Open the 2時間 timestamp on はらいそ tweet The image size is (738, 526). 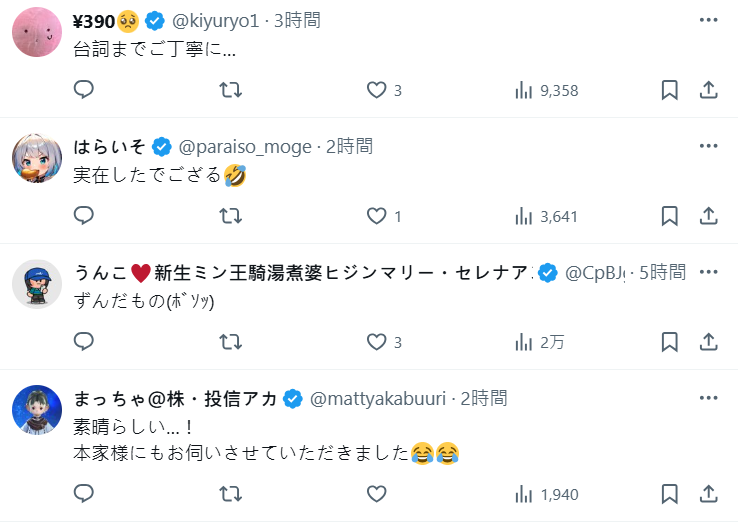click(x=349, y=147)
